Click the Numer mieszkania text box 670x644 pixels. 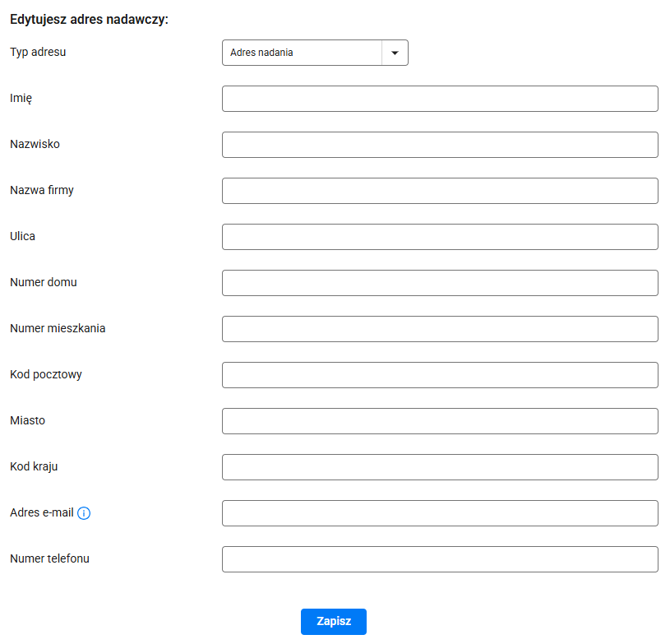click(440, 329)
